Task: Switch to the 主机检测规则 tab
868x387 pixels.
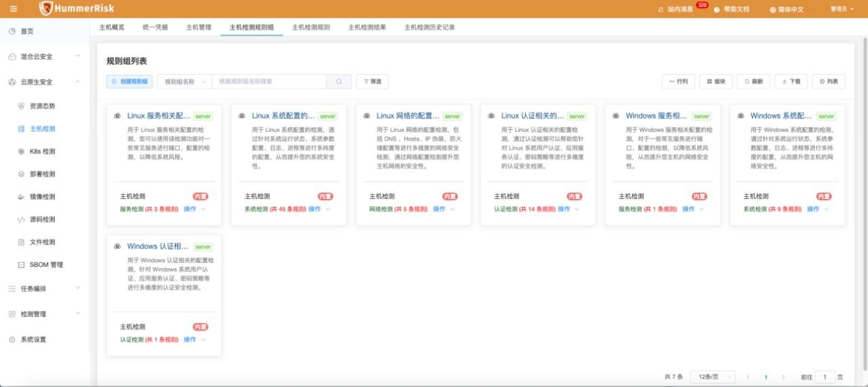Action: point(311,27)
